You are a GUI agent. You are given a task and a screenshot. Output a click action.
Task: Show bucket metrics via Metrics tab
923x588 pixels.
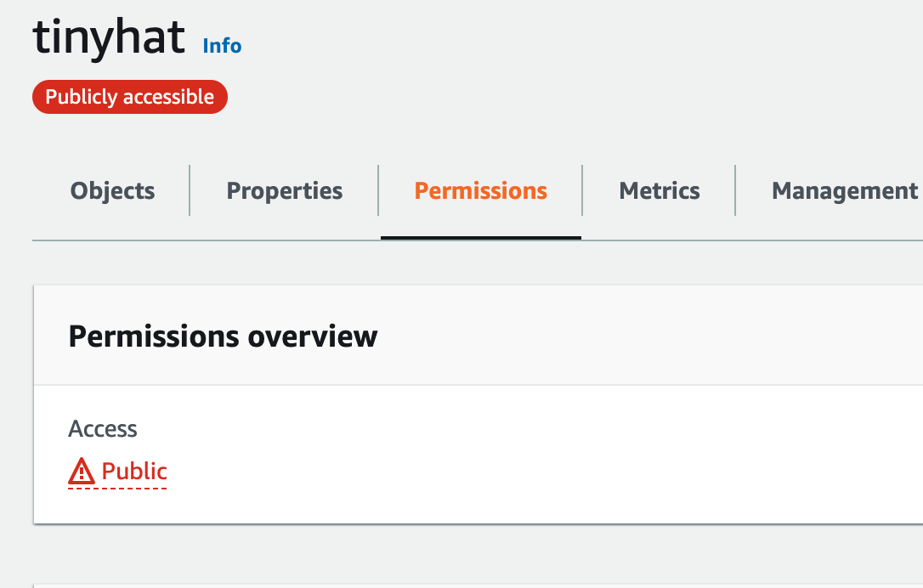[x=660, y=190]
